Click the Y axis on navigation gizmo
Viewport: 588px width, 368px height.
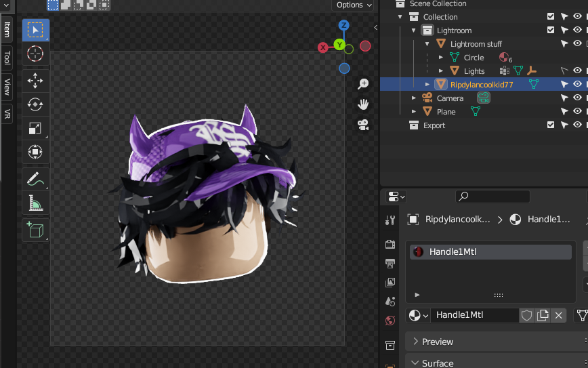(339, 45)
